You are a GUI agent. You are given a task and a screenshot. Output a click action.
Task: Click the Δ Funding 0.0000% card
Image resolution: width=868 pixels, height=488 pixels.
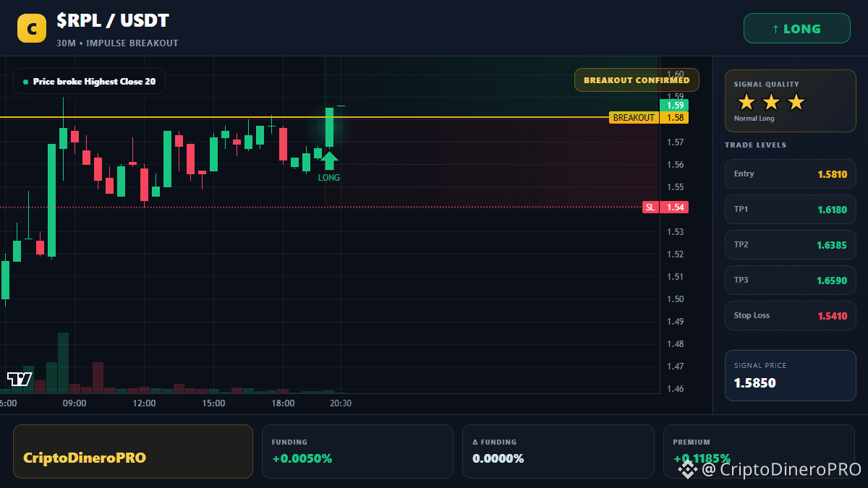click(x=558, y=451)
